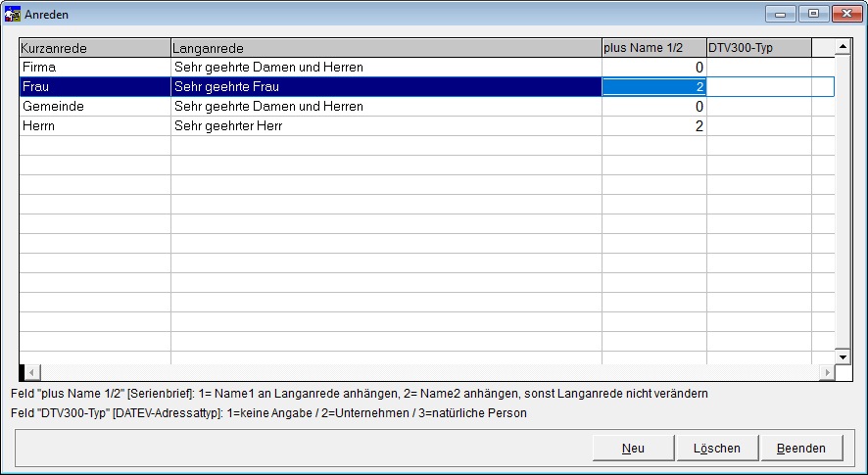The height and width of the screenshot is (475, 868).
Task: Click the horizontal scrollbar right arrow
Action: click(x=827, y=372)
